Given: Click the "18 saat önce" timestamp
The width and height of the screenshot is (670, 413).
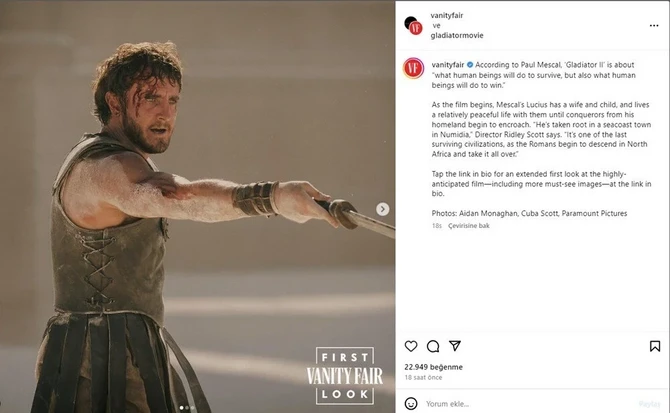Looking at the screenshot, I should pos(423,378).
